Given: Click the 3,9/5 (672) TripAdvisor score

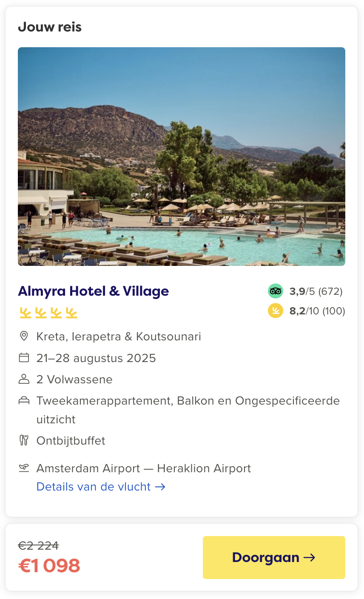Looking at the screenshot, I should (x=316, y=291).
